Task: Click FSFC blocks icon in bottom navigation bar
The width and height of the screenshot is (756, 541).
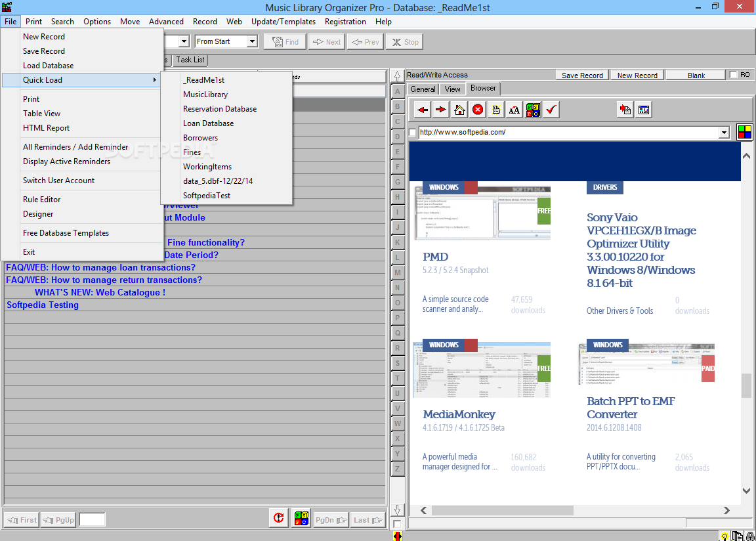Action: pyautogui.click(x=301, y=518)
